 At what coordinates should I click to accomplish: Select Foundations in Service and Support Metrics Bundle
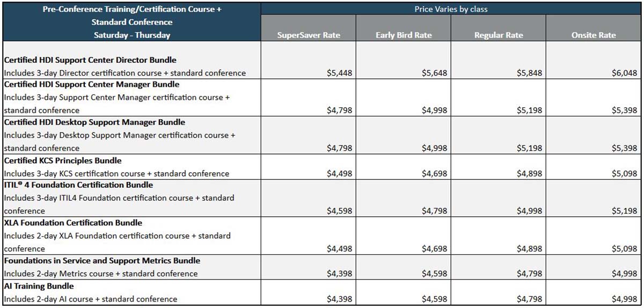pos(102,261)
